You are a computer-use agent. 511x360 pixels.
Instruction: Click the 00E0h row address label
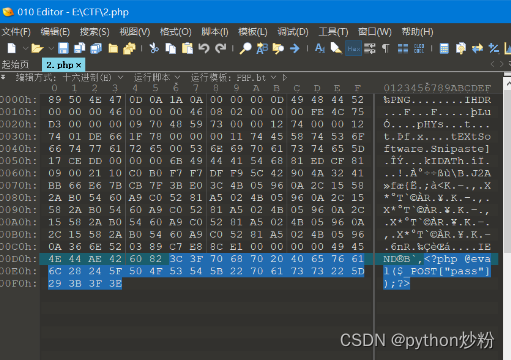coord(18,271)
